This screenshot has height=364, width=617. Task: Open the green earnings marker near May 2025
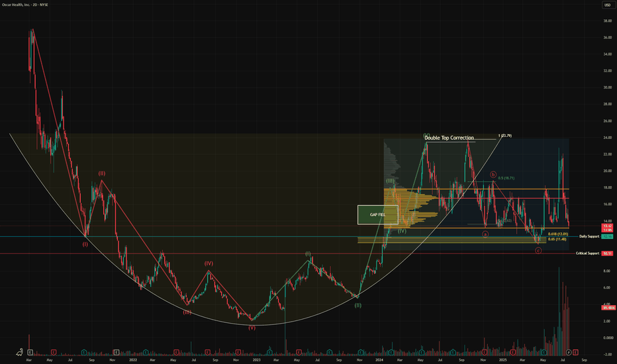[x=544, y=352]
